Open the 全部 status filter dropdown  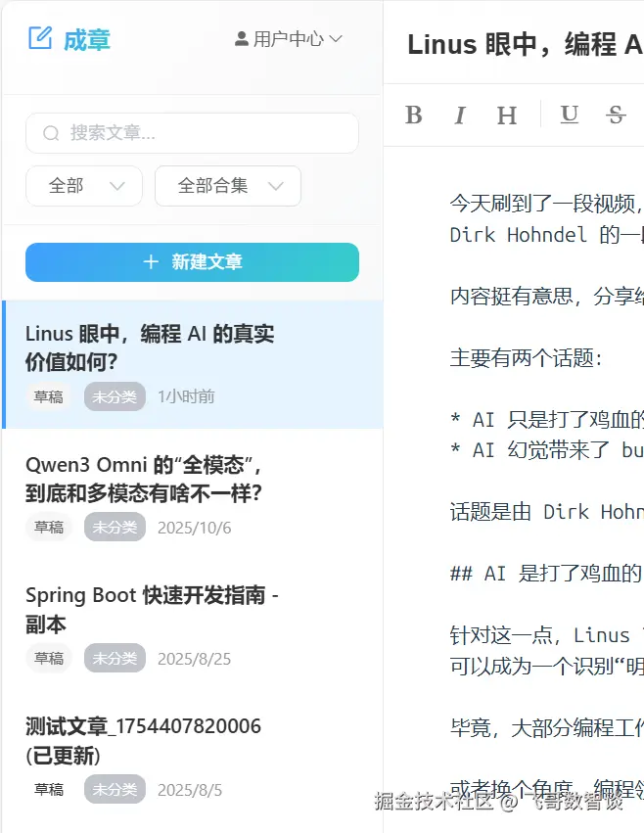coord(84,186)
